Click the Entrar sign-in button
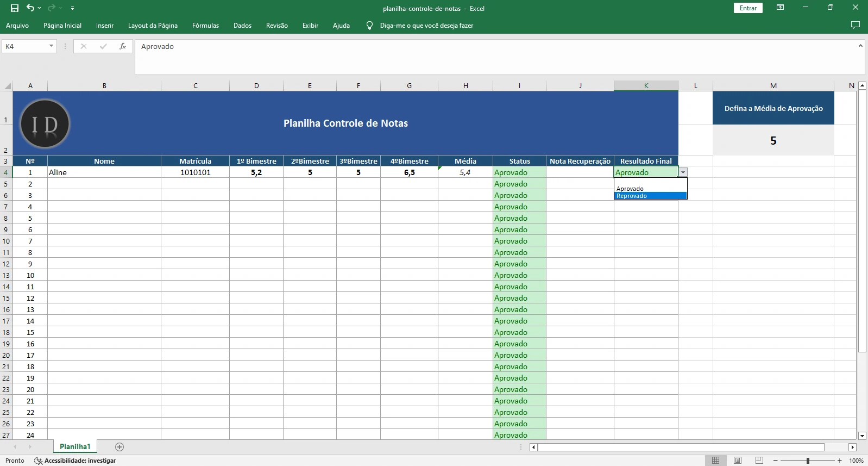The height and width of the screenshot is (466, 868). coord(748,8)
